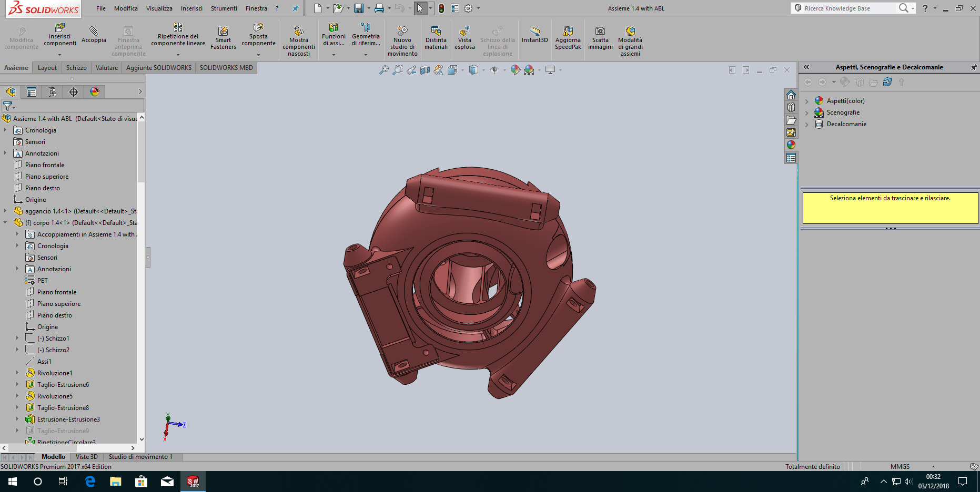Image resolution: width=980 pixels, height=492 pixels.
Task: Click the section view icon
Action: click(425, 70)
